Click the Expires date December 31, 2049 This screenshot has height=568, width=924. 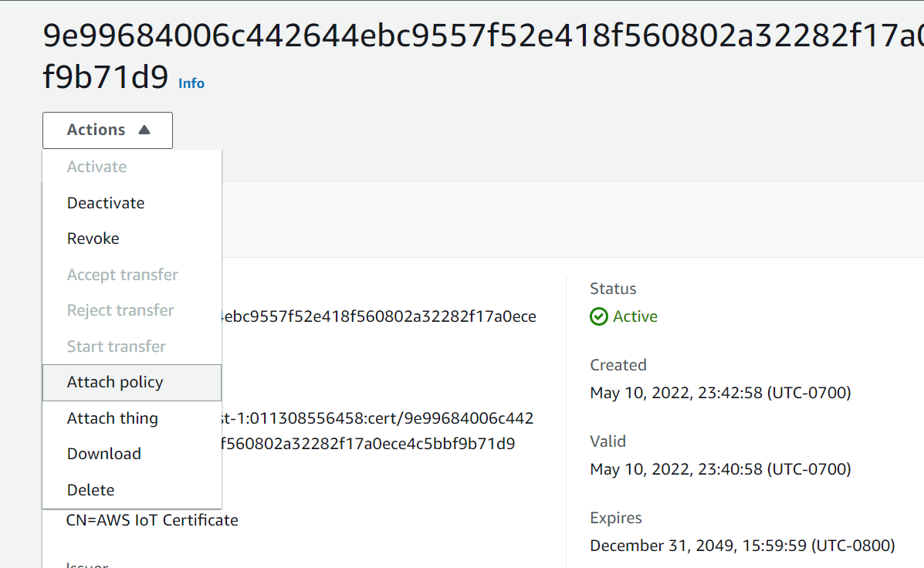(743, 546)
